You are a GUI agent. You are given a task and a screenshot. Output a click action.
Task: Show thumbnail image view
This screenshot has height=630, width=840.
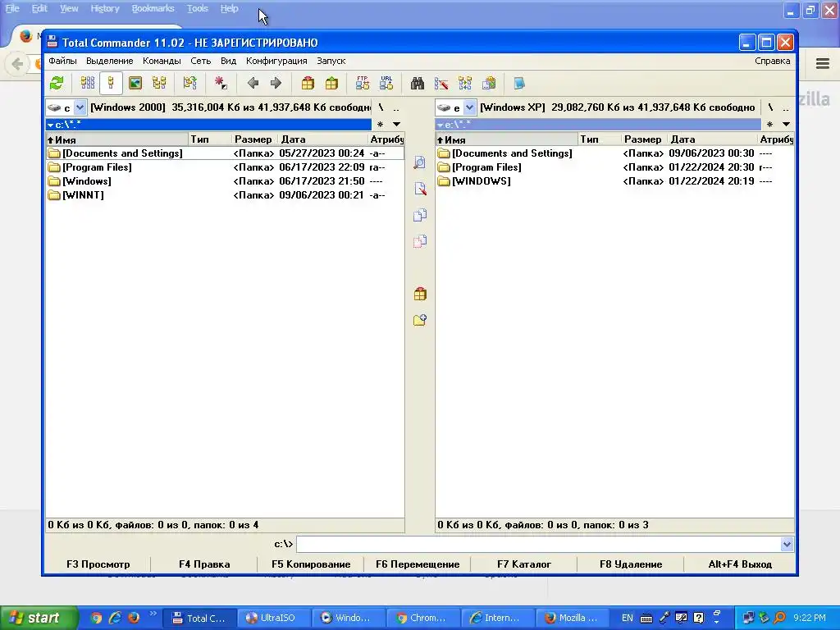135,83
